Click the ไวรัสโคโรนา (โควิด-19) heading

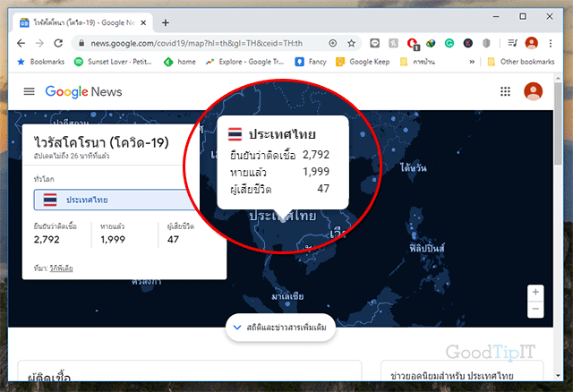[101, 142]
